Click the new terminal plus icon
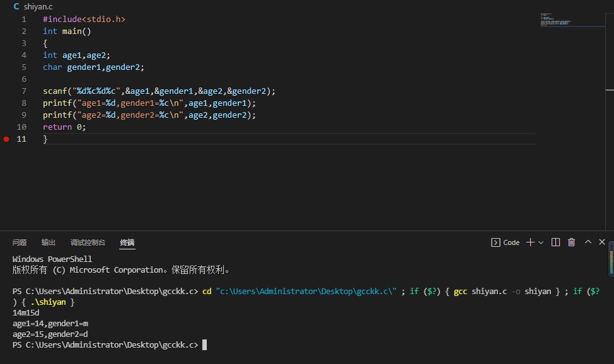This screenshot has width=614, height=364. click(x=530, y=242)
